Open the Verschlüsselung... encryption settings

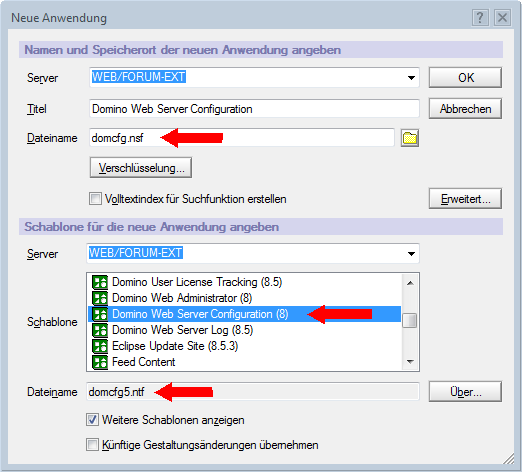pyautogui.click(x=141, y=168)
